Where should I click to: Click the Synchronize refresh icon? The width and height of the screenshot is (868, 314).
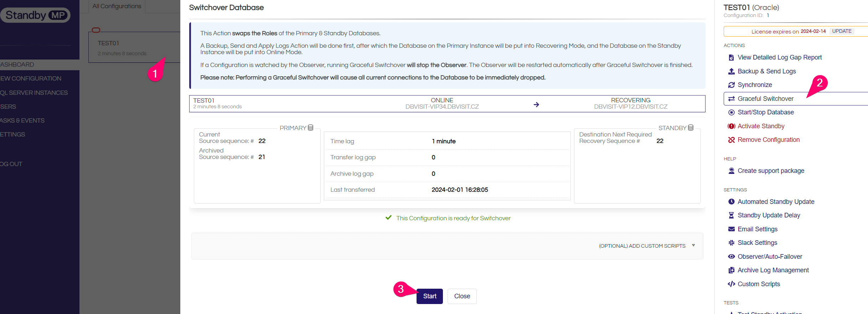[x=731, y=85]
